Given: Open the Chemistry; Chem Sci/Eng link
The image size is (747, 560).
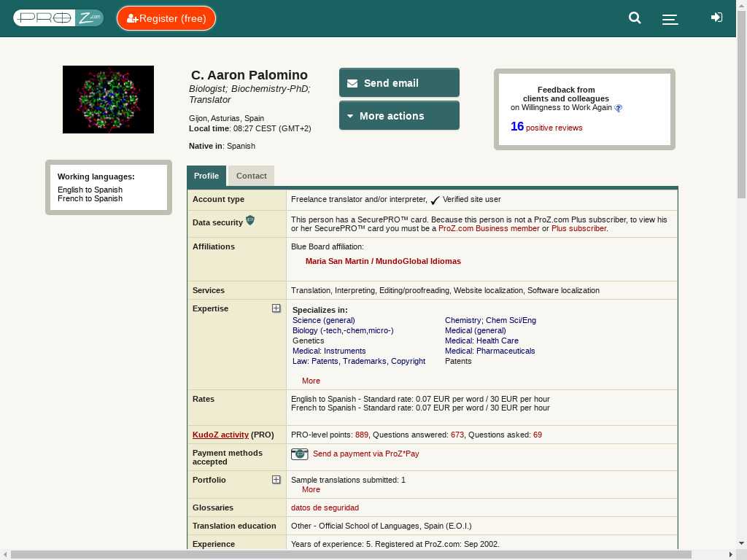Looking at the screenshot, I should (490, 321).
